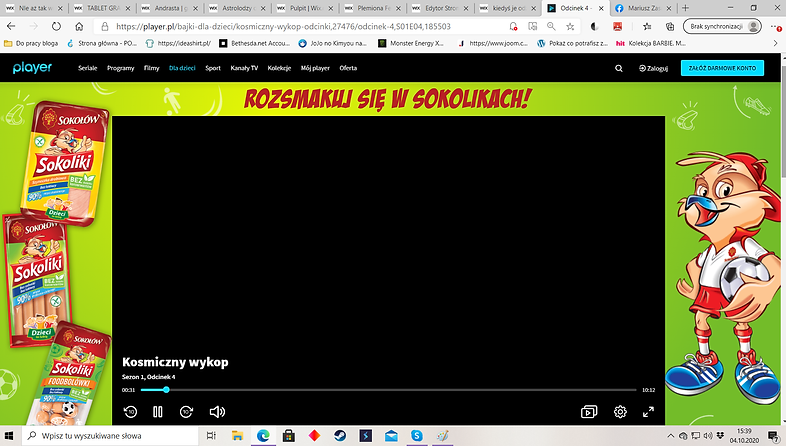Click the taskbar search box
Screen dimensions: 786x446
[x=110, y=436]
